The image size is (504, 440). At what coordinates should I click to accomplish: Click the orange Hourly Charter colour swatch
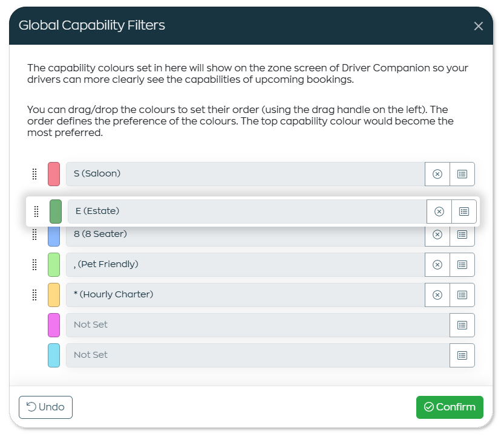[54, 295]
